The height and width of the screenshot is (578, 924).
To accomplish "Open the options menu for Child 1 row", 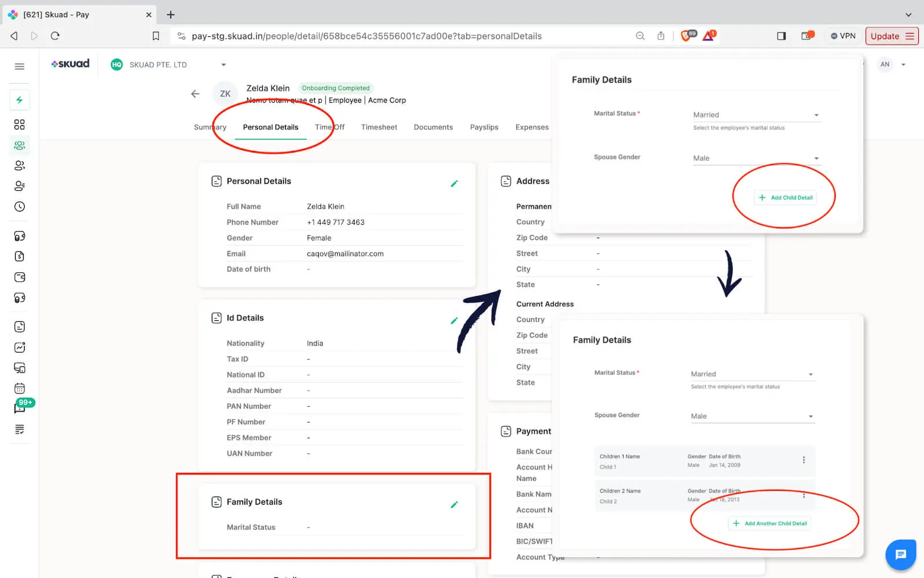I will tap(803, 460).
